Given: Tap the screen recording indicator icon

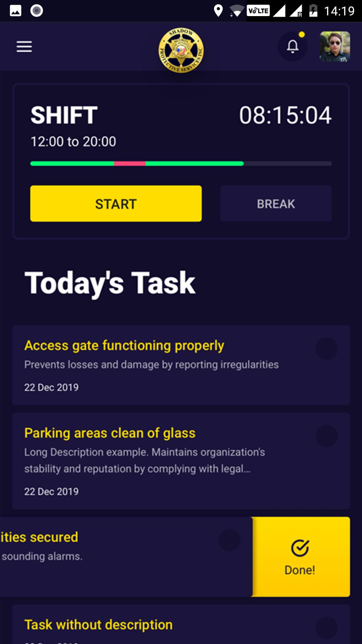Looking at the screenshot, I should pos(37,11).
